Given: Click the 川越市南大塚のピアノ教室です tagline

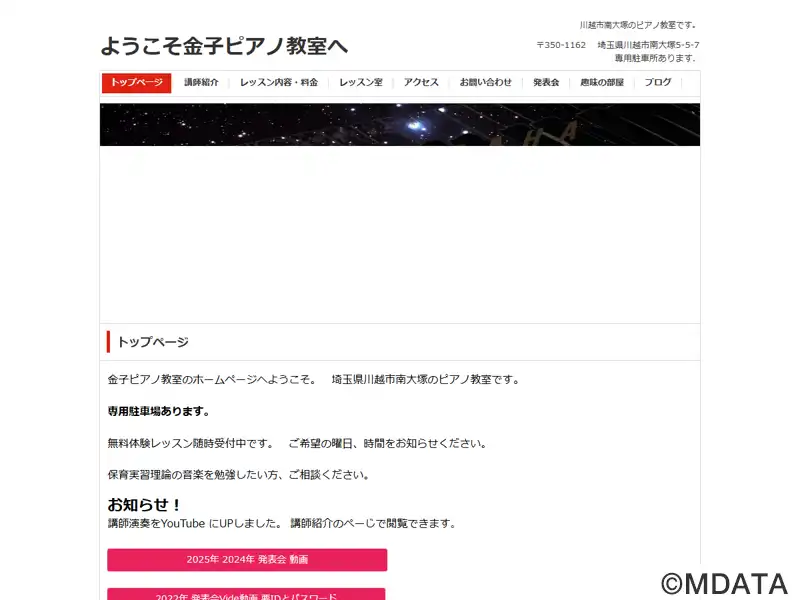Looking at the screenshot, I should coord(638,24).
